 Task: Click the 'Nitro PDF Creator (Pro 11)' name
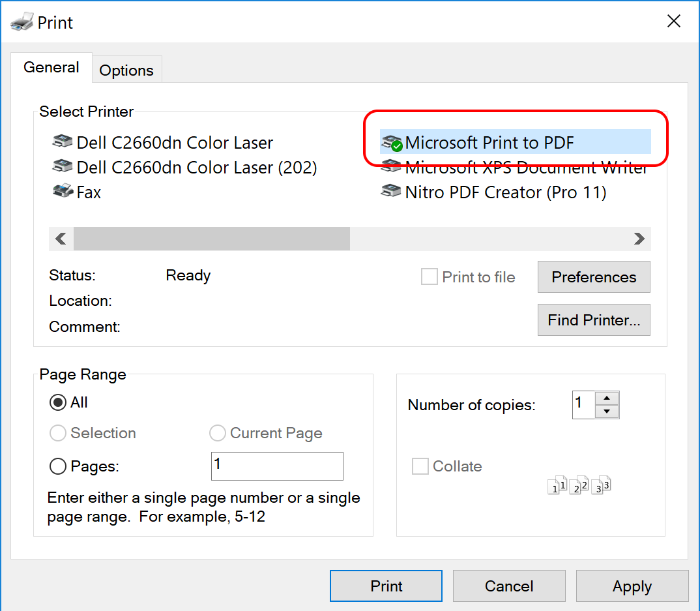[x=505, y=192]
